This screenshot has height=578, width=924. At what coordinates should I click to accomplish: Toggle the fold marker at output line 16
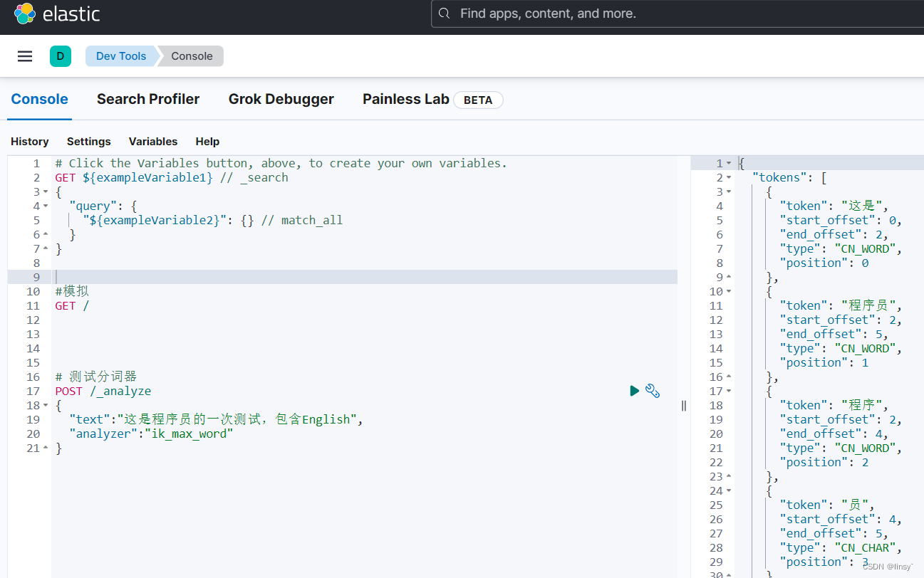tap(729, 377)
